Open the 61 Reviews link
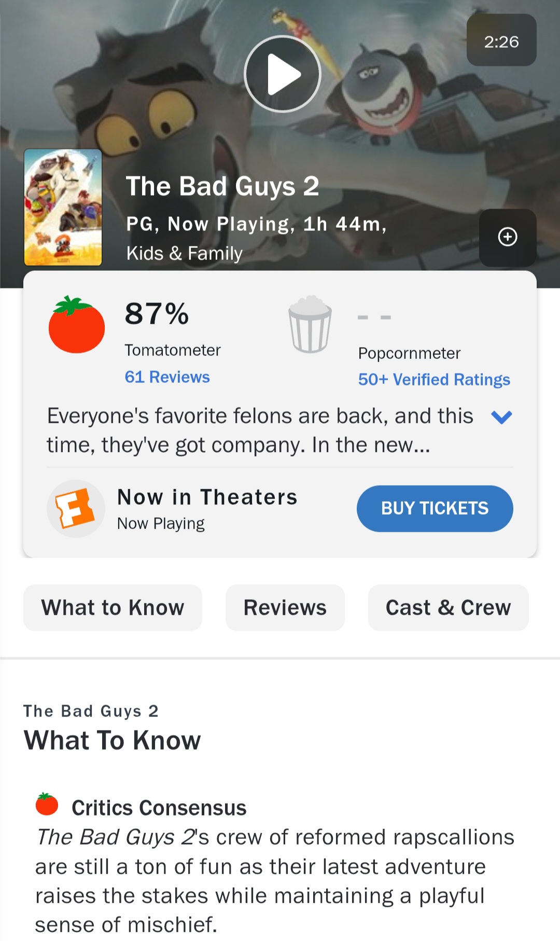The width and height of the screenshot is (560, 941). (x=167, y=377)
